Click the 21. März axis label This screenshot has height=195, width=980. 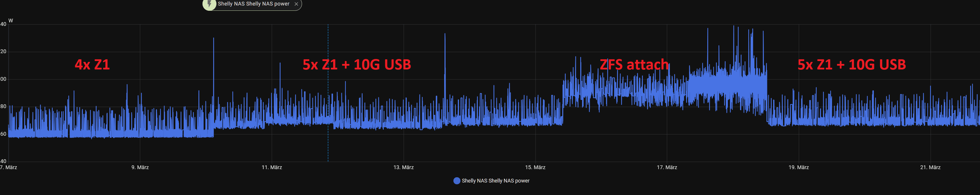coord(930,167)
